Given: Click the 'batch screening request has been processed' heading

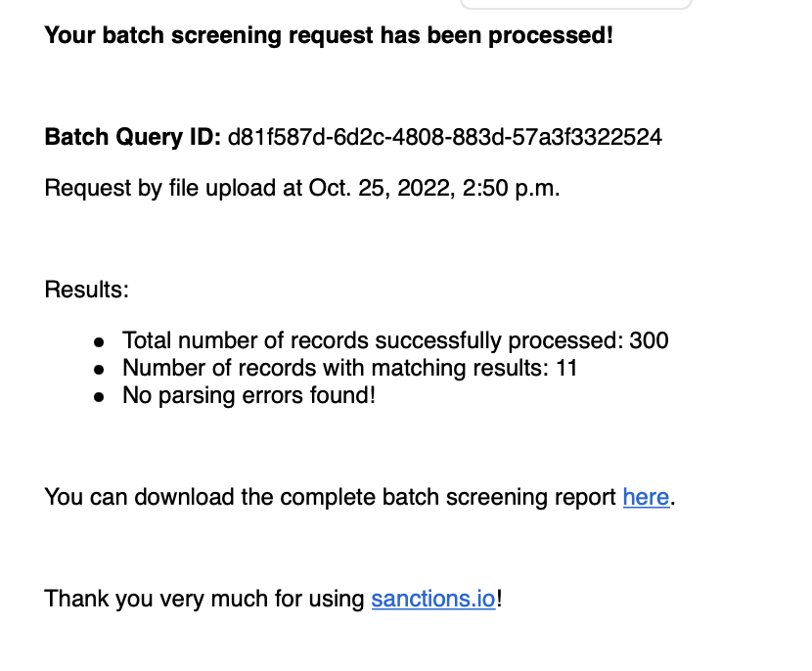Looking at the screenshot, I should [x=329, y=35].
